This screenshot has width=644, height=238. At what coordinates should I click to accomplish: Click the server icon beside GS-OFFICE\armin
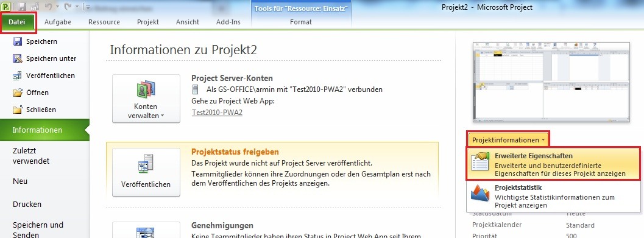coord(196,89)
